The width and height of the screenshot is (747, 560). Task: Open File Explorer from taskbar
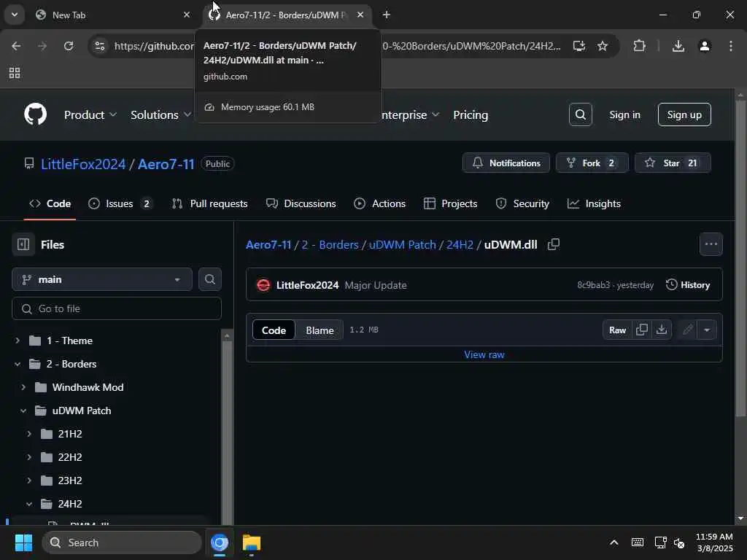(x=251, y=542)
